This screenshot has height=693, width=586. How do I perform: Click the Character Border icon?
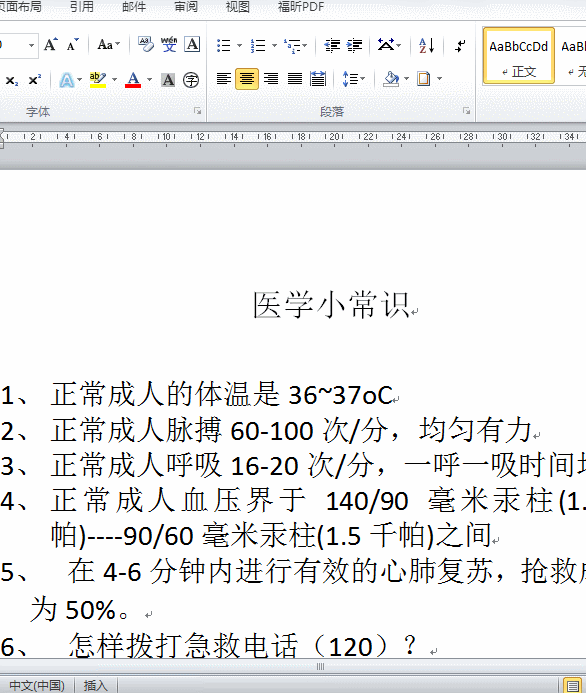tap(192, 45)
